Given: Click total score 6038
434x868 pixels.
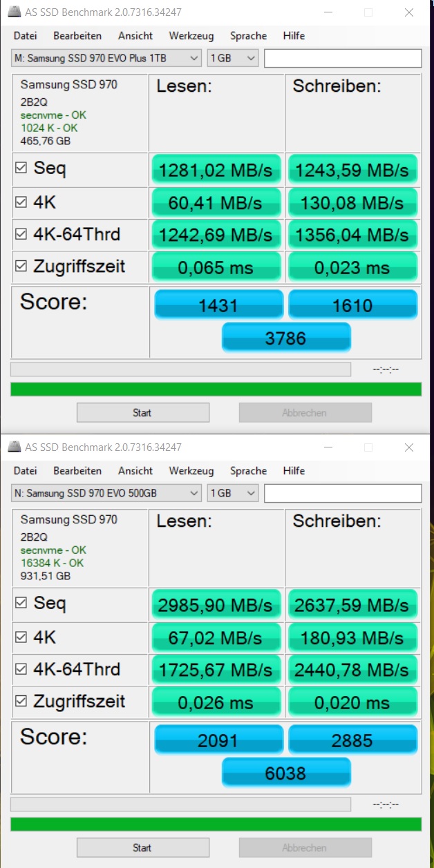Looking at the screenshot, I should 286,773.
